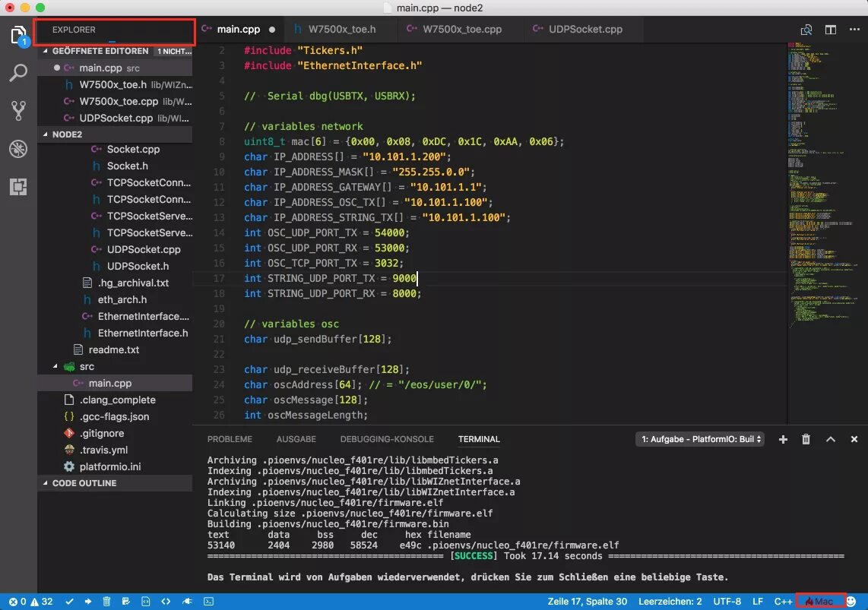The image size is (868, 610).
Task: Open the DEBUGGING-KONSOLE panel tab
Action: [387, 439]
